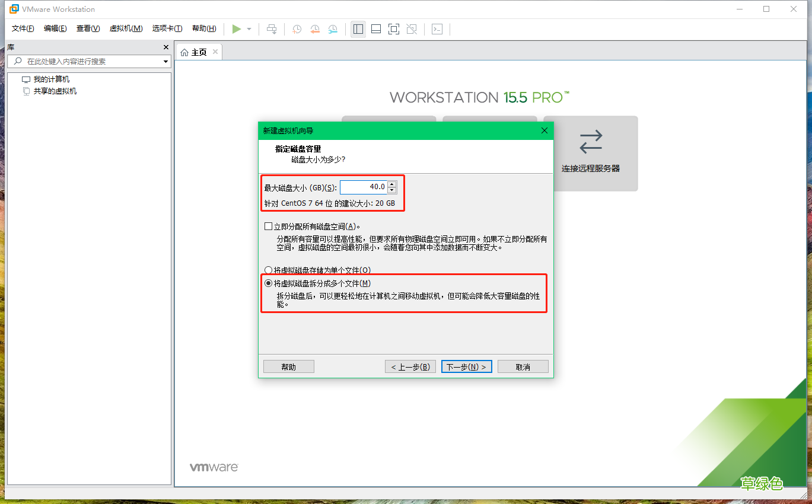Open the 虚拟机 menu
Viewport: 812px width, 504px height.
tap(126, 28)
